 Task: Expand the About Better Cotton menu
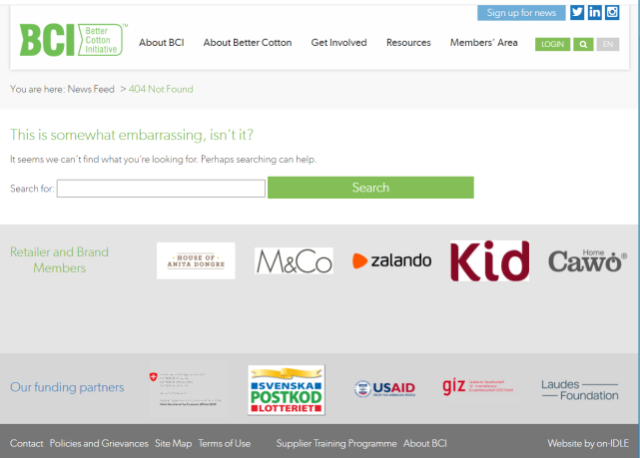coord(247,43)
